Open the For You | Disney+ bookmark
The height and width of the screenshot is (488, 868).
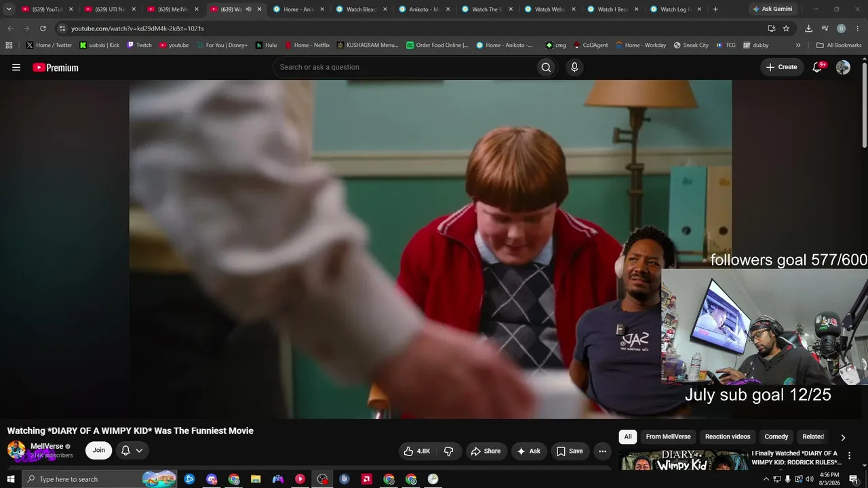[x=222, y=45]
